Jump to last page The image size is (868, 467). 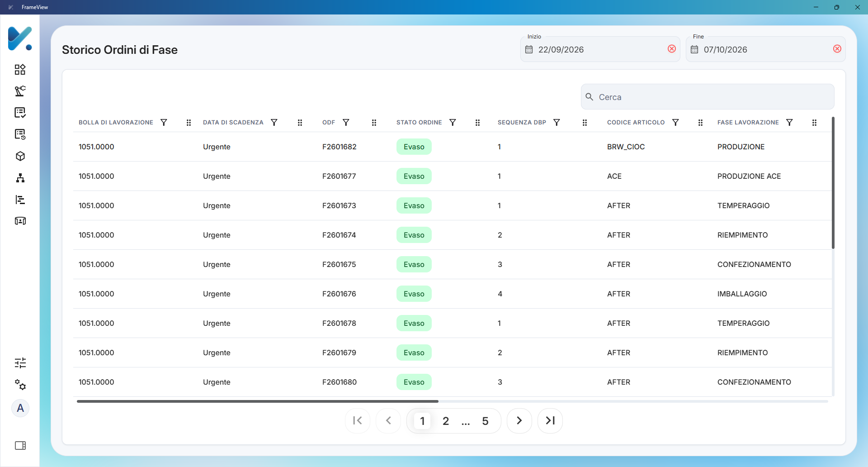tap(550, 421)
